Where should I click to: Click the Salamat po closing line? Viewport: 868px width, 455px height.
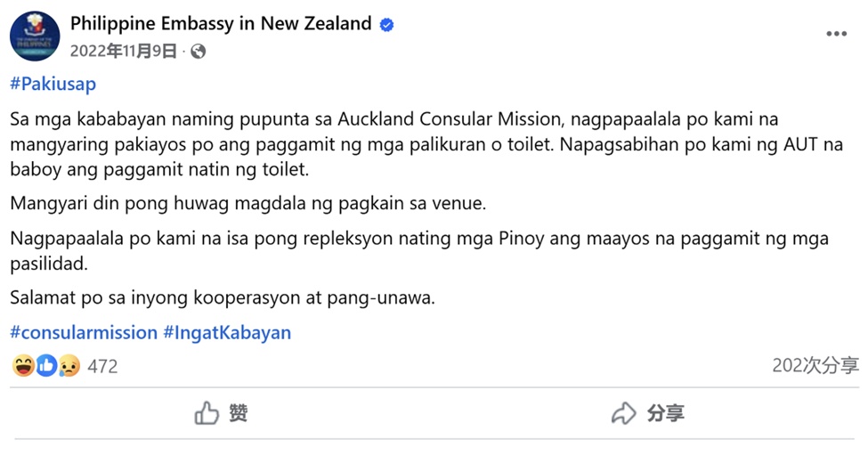click(223, 297)
